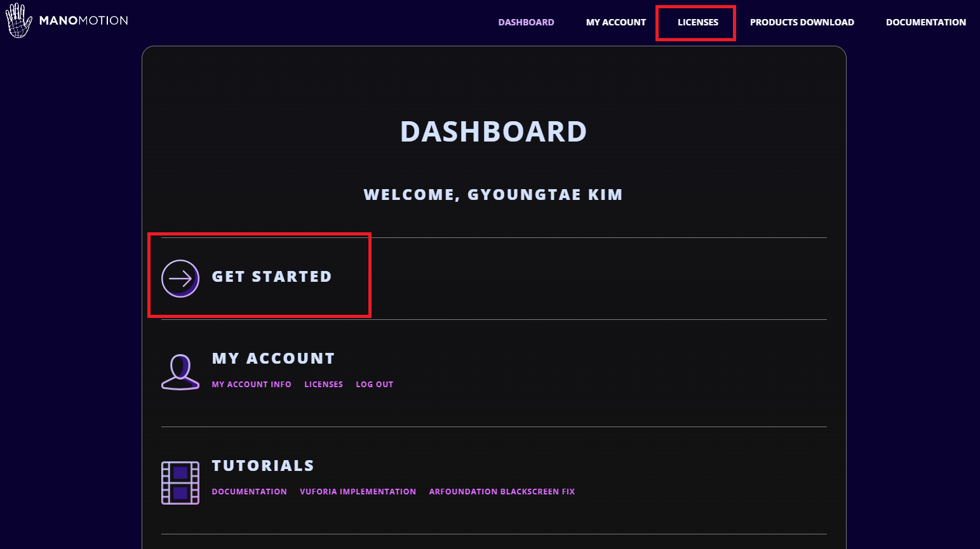This screenshot has height=549, width=980.
Task: Click the ManoMotion brand name text
Action: pos(83,20)
